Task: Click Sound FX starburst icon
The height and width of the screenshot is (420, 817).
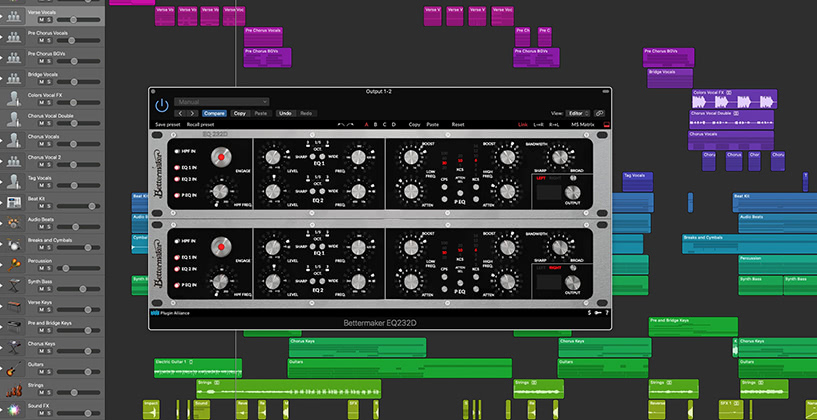Action: [14, 410]
